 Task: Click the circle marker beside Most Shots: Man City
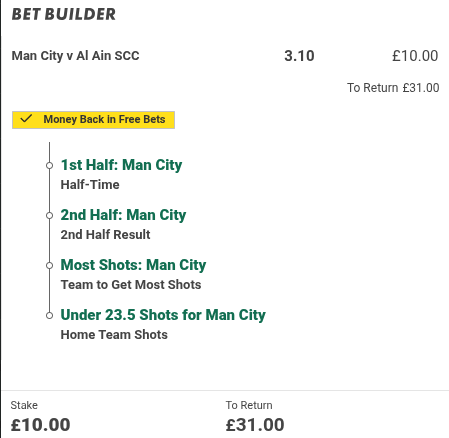49,265
